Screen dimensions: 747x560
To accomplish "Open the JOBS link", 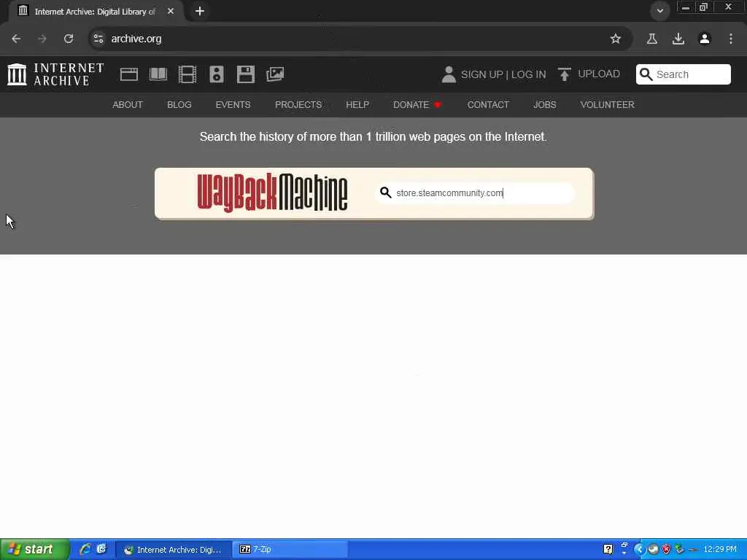I will click(544, 105).
